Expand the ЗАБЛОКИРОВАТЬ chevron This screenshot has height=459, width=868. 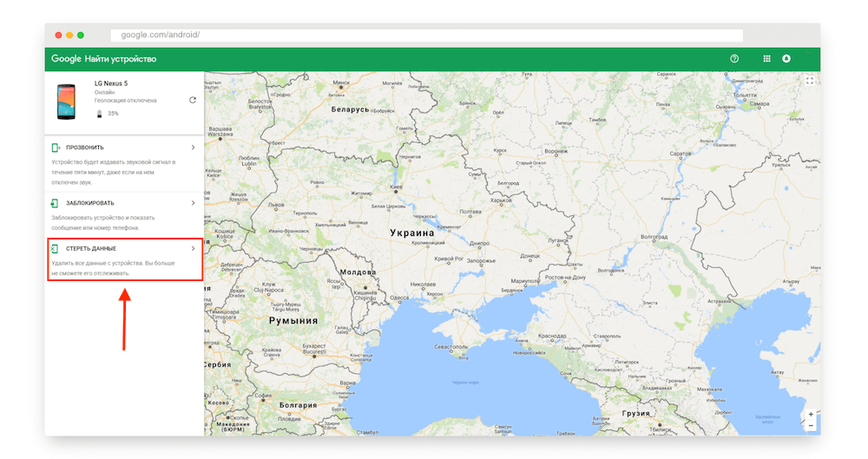point(194,203)
